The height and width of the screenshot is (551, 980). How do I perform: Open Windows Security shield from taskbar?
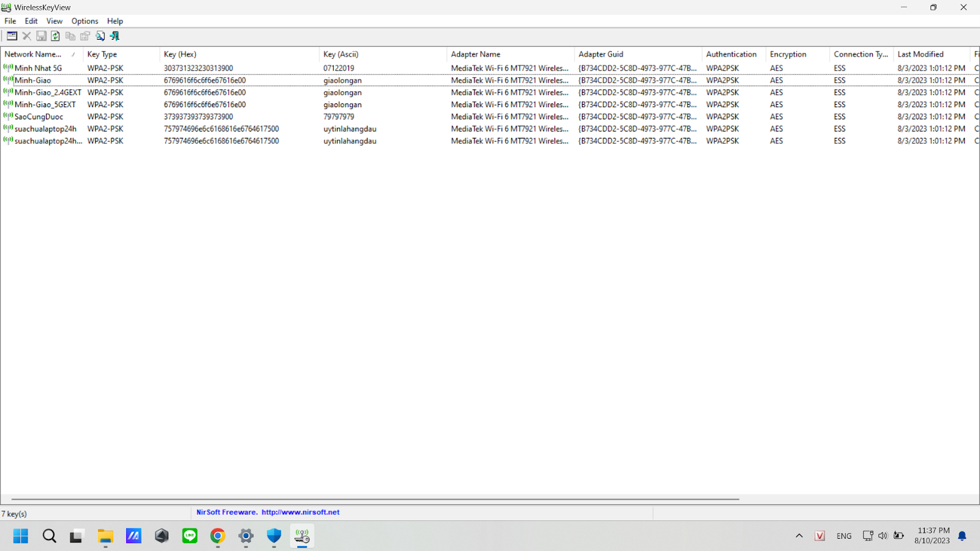[x=274, y=536]
